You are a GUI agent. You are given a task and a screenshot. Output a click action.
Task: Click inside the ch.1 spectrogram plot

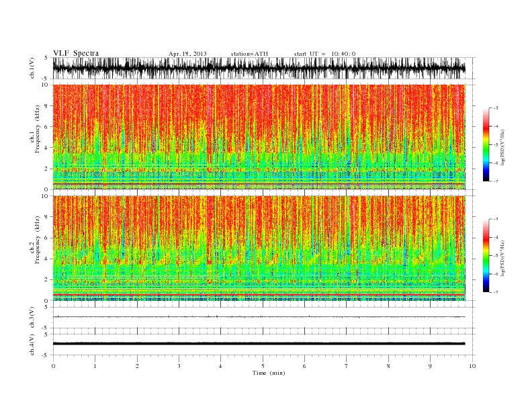[263, 137]
